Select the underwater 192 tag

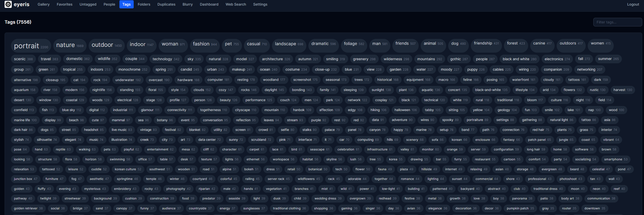click(128, 80)
